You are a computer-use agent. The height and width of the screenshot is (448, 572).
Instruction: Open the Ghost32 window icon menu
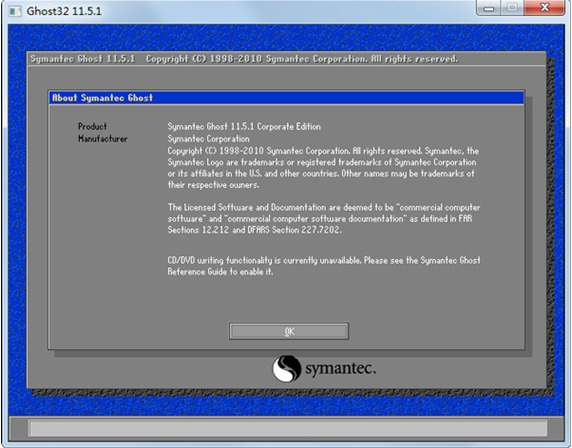[15, 11]
